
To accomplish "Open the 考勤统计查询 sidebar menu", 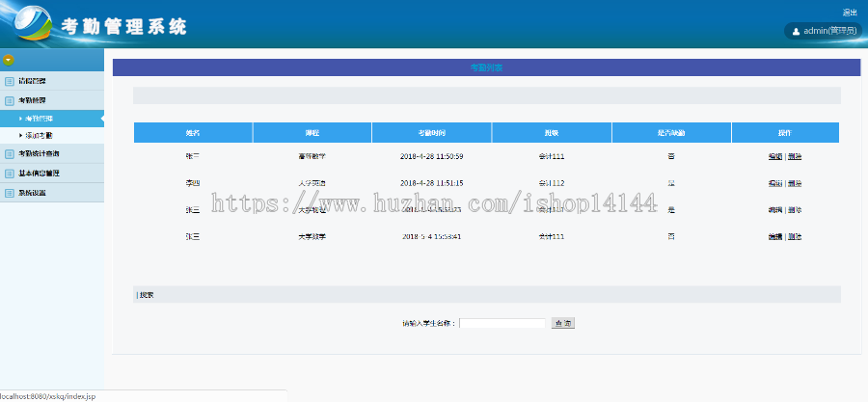I will pos(52,153).
